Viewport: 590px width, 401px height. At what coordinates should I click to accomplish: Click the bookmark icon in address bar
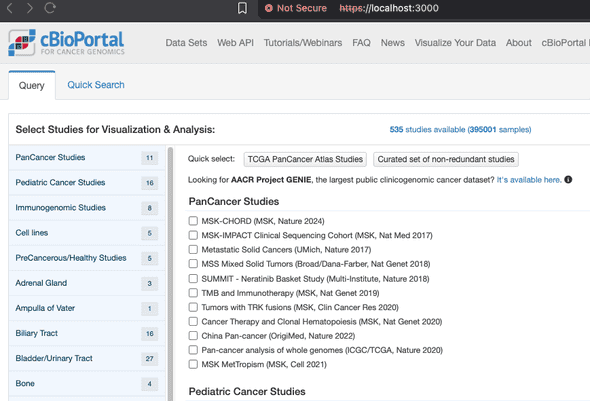pyautogui.click(x=242, y=8)
